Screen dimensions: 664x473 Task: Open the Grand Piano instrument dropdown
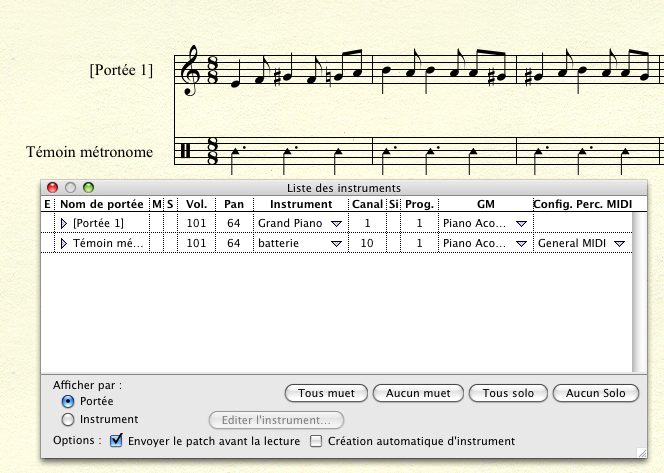click(x=336, y=223)
